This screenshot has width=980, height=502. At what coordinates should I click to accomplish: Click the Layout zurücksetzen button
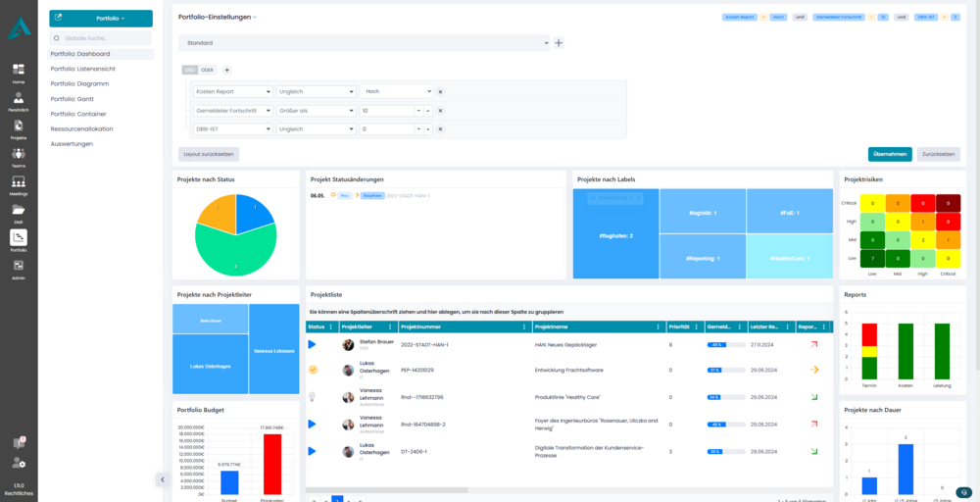[209, 154]
